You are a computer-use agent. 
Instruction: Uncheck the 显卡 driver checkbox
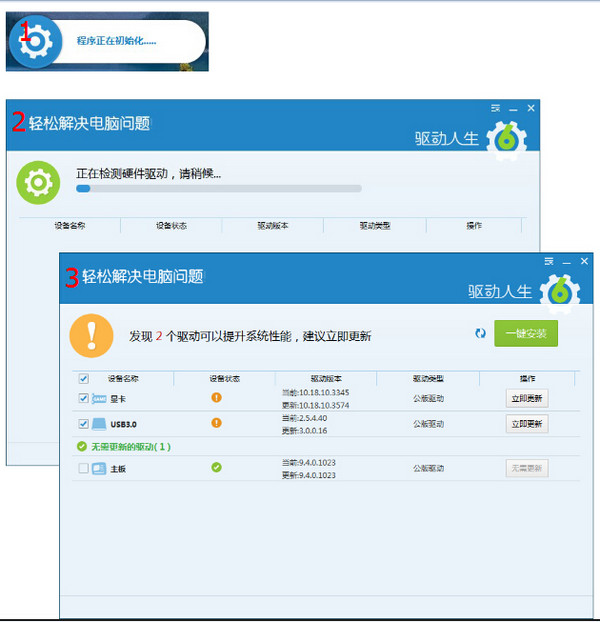83,398
